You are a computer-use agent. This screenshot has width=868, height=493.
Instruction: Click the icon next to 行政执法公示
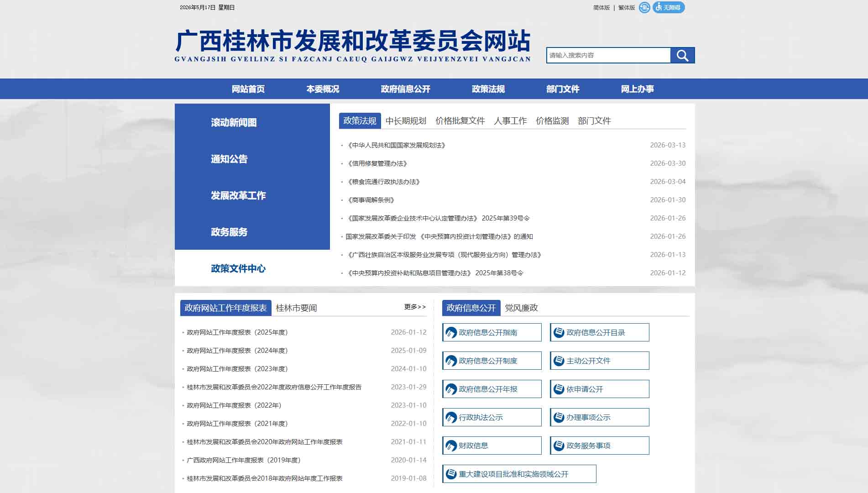(x=451, y=418)
